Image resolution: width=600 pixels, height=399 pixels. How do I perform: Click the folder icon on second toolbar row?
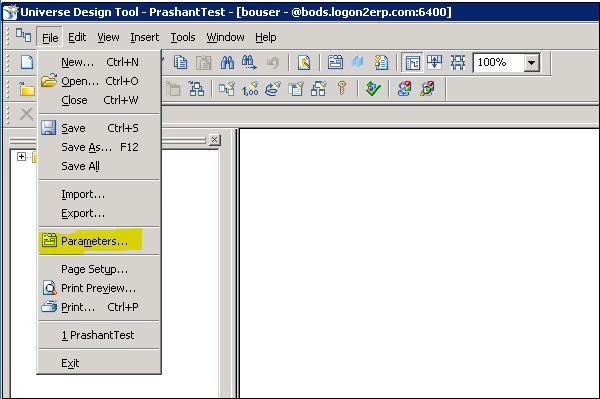pos(27,89)
